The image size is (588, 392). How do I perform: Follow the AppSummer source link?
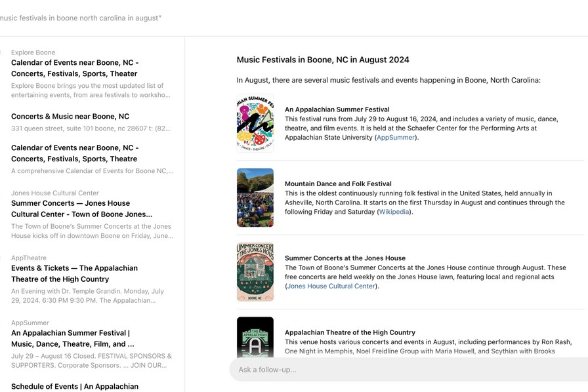396,138
